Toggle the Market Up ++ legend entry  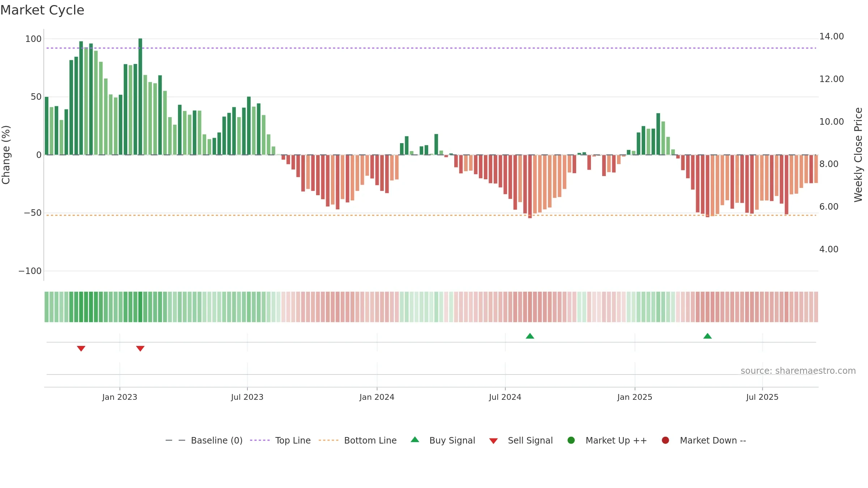coord(607,440)
